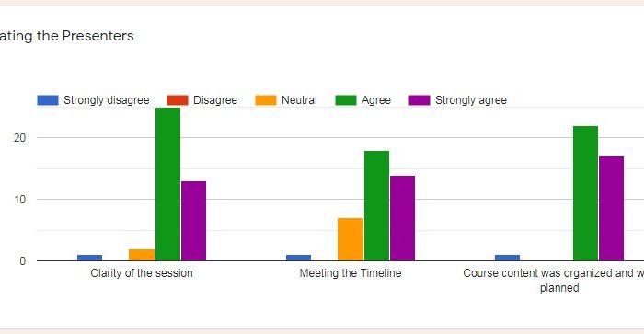Click blue bar above Meeting the Timeline
This screenshot has width=644, height=334.
[x=299, y=258]
